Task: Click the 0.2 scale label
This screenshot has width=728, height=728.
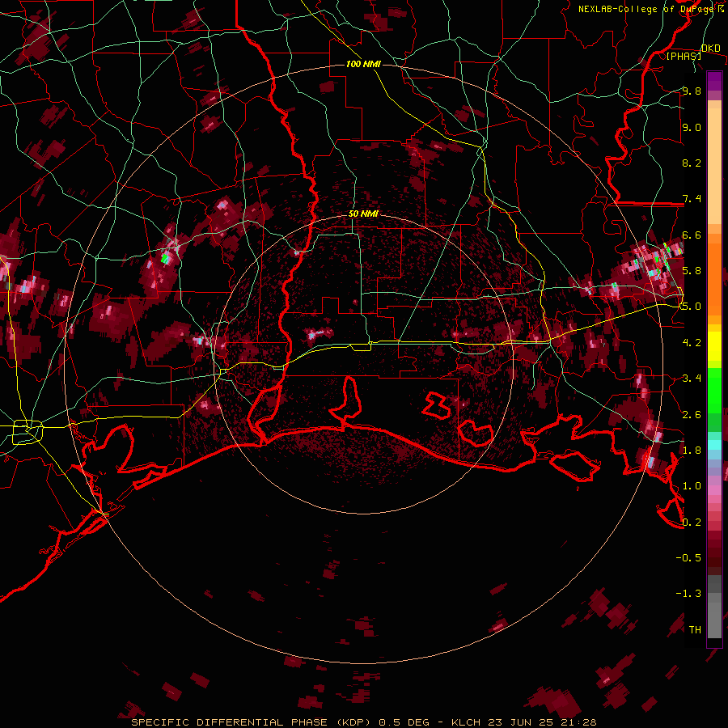Action: click(692, 523)
